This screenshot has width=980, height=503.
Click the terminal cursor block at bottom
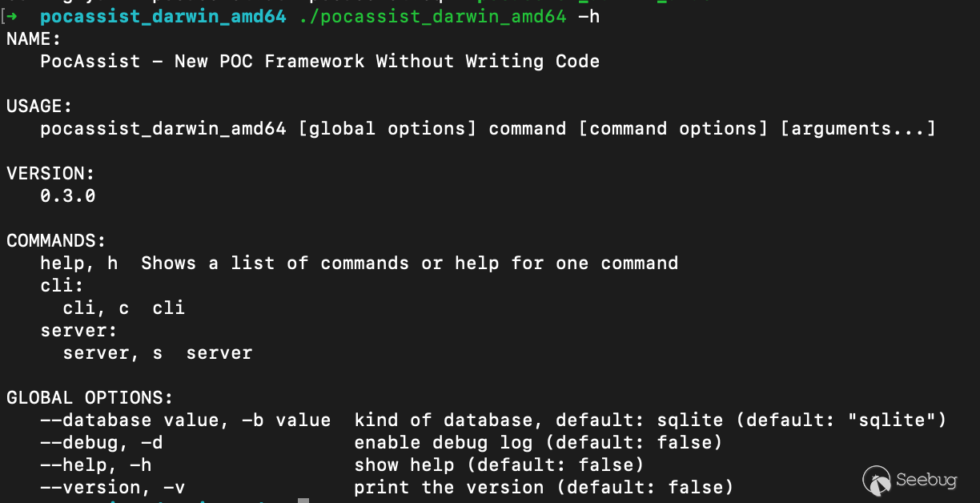[303, 501]
